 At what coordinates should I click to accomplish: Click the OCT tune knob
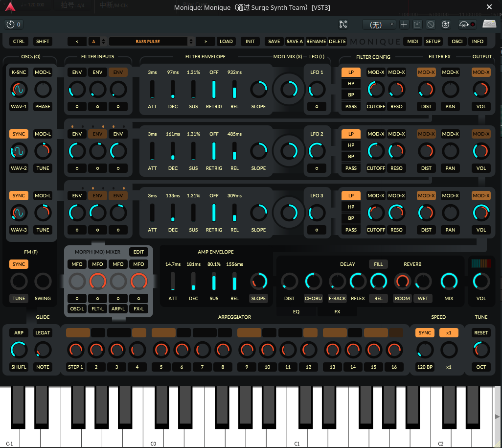click(481, 350)
